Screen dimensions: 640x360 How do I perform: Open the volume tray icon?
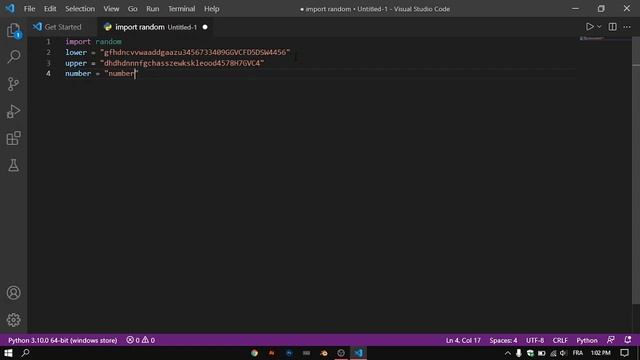(564, 353)
